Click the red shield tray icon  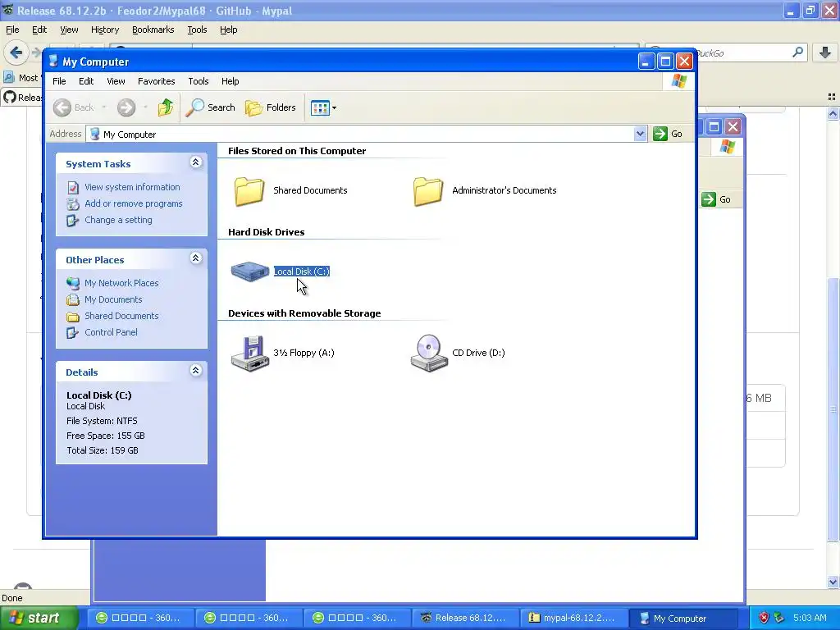pos(764,618)
